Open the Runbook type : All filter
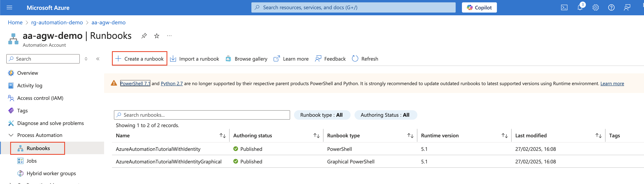The image size is (644, 184). pyautogui.click(x=322, y=115)
